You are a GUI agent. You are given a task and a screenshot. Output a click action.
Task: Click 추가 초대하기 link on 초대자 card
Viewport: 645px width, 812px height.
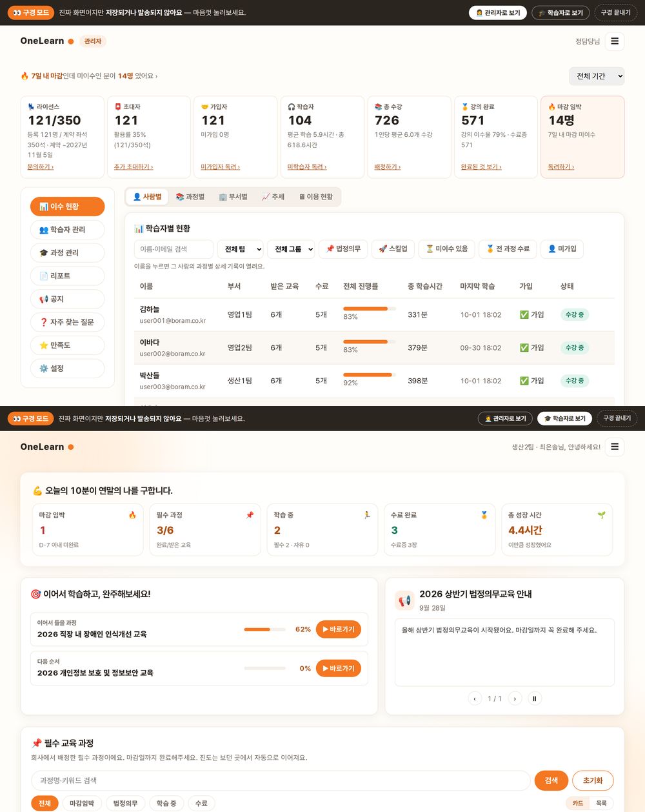click(134, 167)
